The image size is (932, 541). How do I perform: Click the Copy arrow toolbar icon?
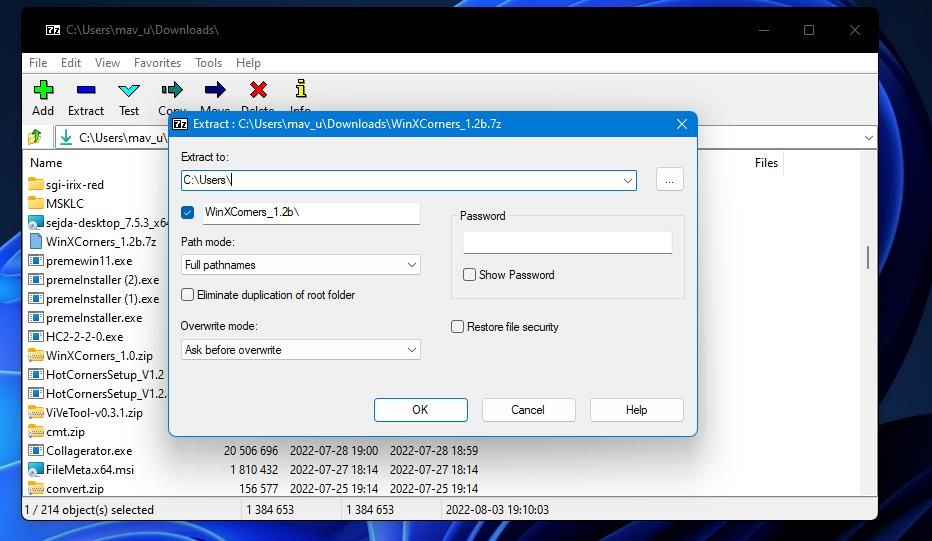pyautogui.click(x=172, y=90)
